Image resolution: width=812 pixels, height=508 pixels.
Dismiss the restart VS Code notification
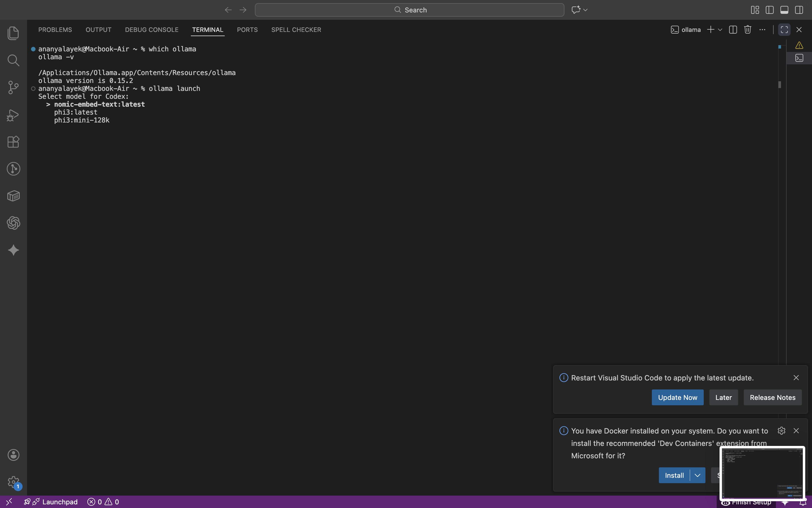click(x=796, y=378)
